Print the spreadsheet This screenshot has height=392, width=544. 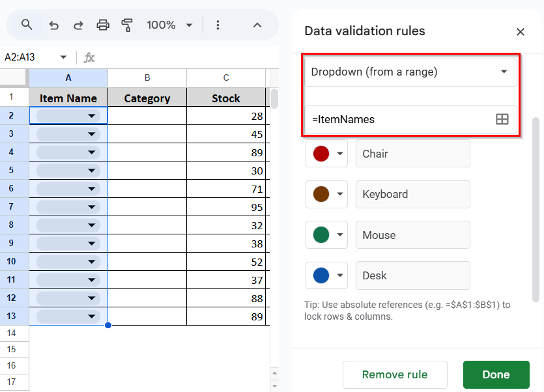pos(103,25)
